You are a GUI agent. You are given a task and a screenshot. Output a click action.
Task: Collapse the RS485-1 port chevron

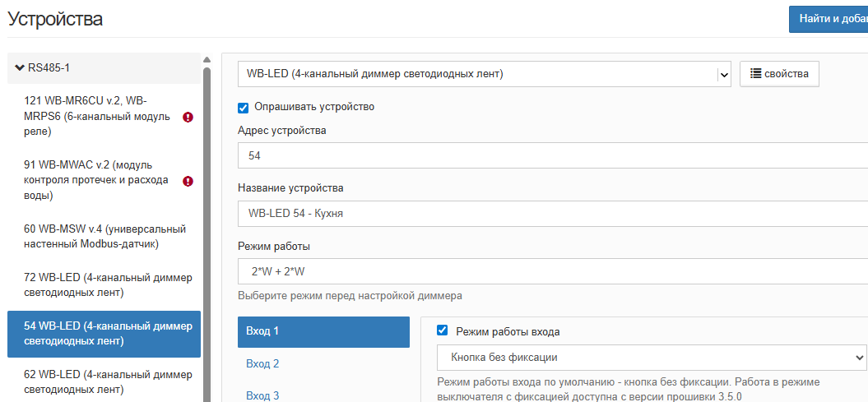pos(20,67)
